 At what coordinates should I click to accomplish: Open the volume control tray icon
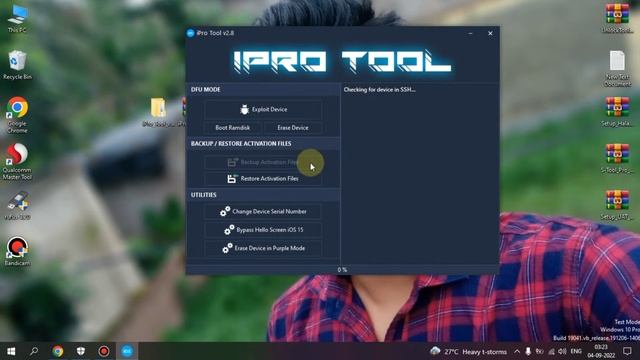tap(562, 351)
